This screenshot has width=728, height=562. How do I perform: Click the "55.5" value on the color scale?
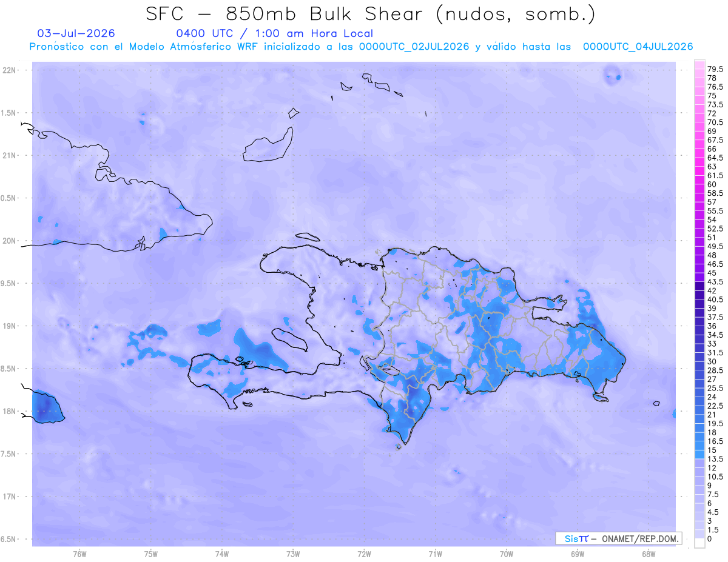[x=714, y=210]
